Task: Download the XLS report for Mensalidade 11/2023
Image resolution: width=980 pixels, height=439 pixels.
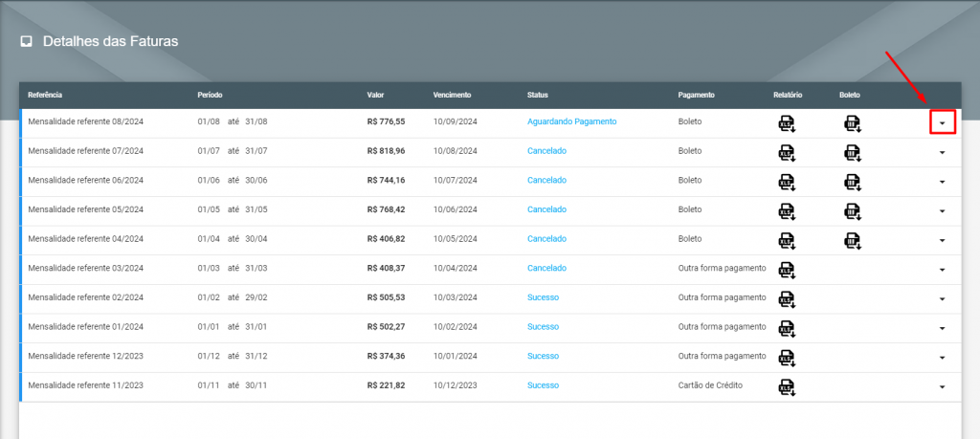Action: [787, 387]
